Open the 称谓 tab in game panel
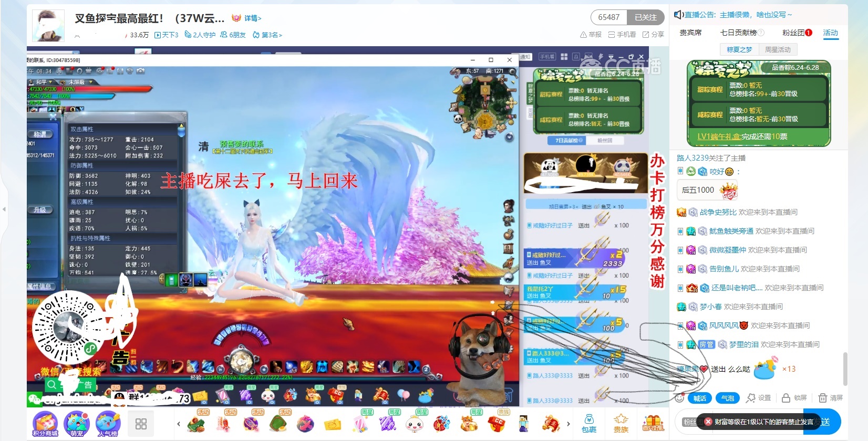Screen dimensions: 868x441 40,134
